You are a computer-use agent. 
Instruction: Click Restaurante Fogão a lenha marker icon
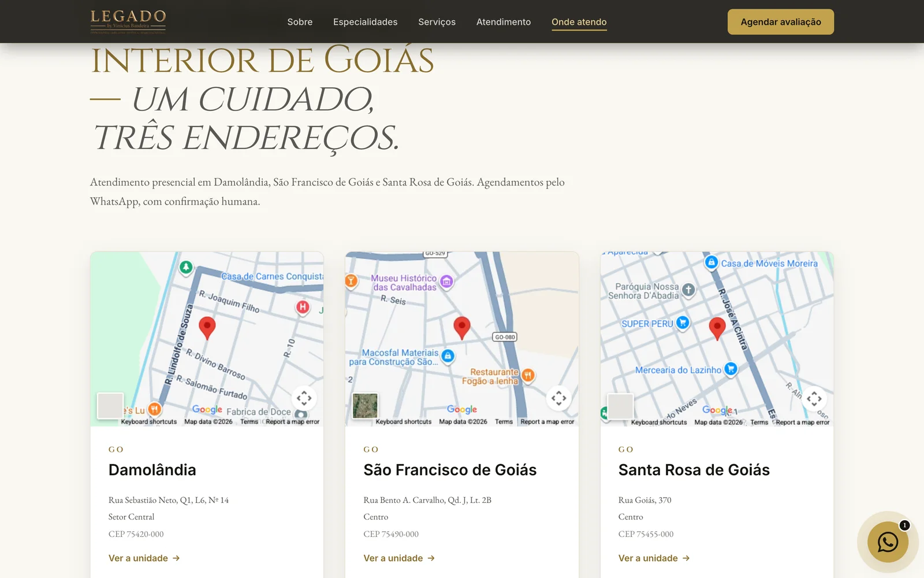[x=528, y=376]
